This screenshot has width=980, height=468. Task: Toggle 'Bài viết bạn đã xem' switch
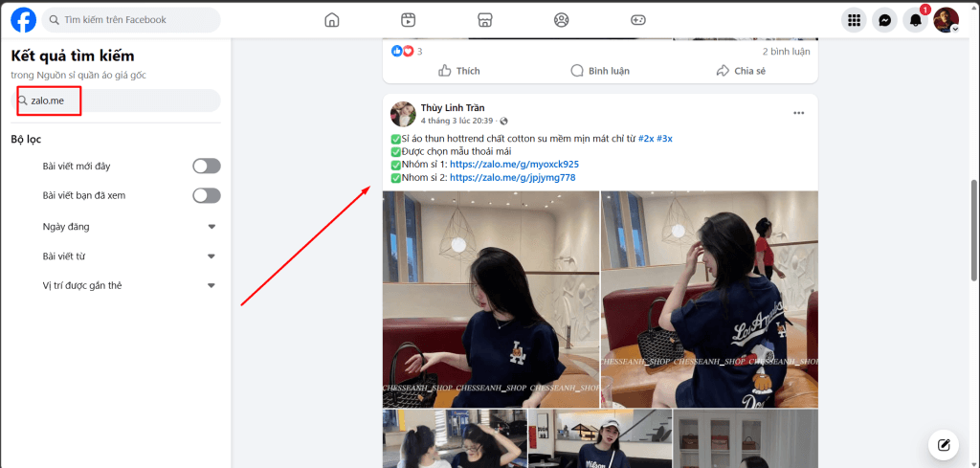(x=206, y=196)
